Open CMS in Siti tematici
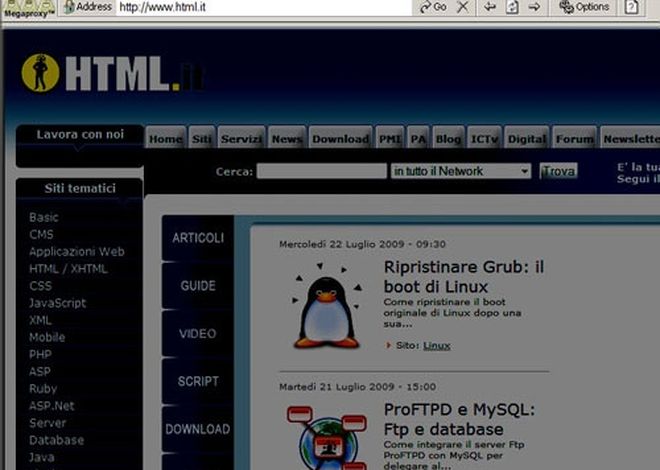 41,234
